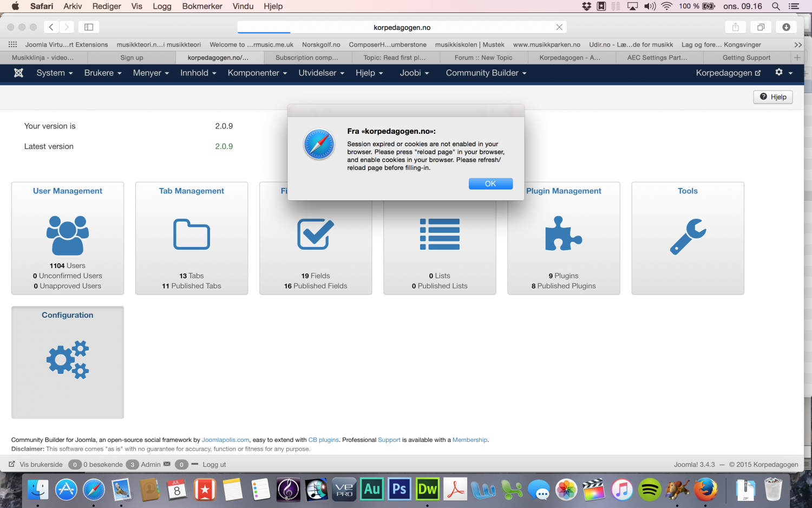
Task: Expand the Community Builder dropdown menu
Action: (486, 73)
